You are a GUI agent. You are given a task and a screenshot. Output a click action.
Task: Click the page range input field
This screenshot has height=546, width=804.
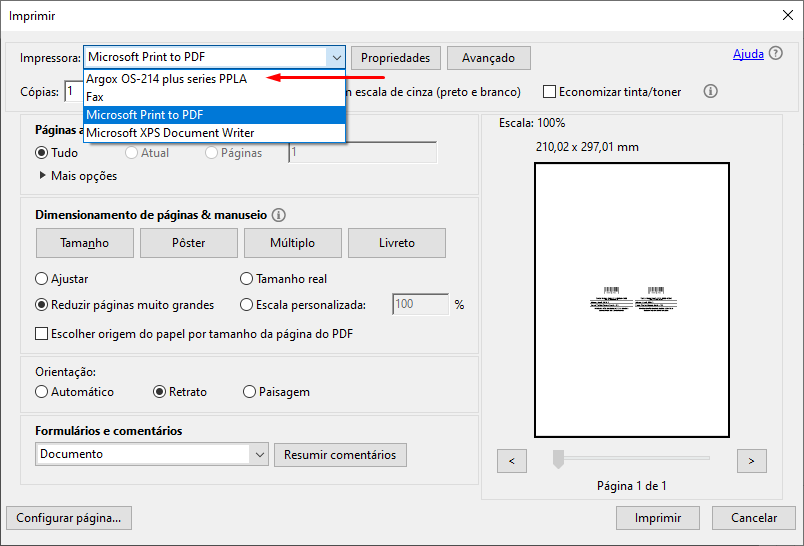pos(363,152)
